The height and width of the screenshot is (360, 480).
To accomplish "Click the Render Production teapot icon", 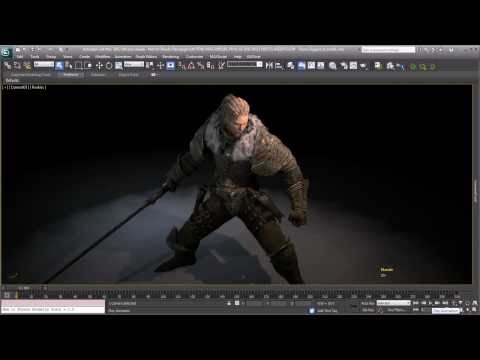I will pos(364,66).
